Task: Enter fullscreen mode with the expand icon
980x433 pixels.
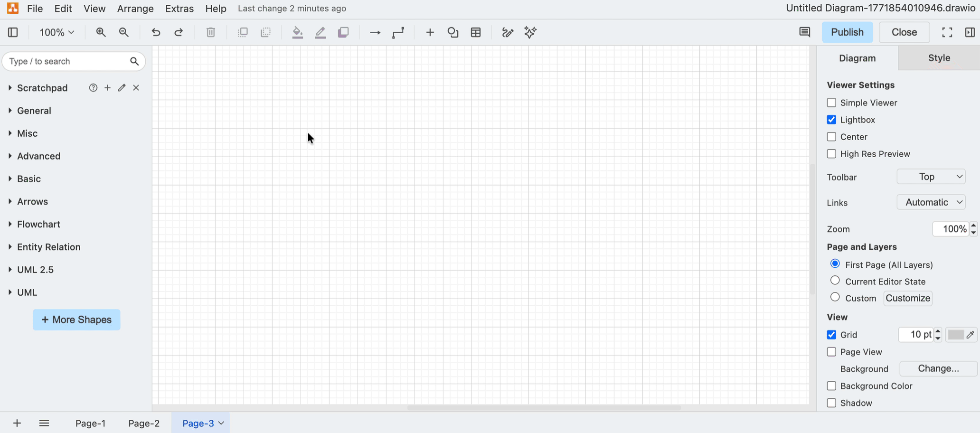Action: (947, 32)
